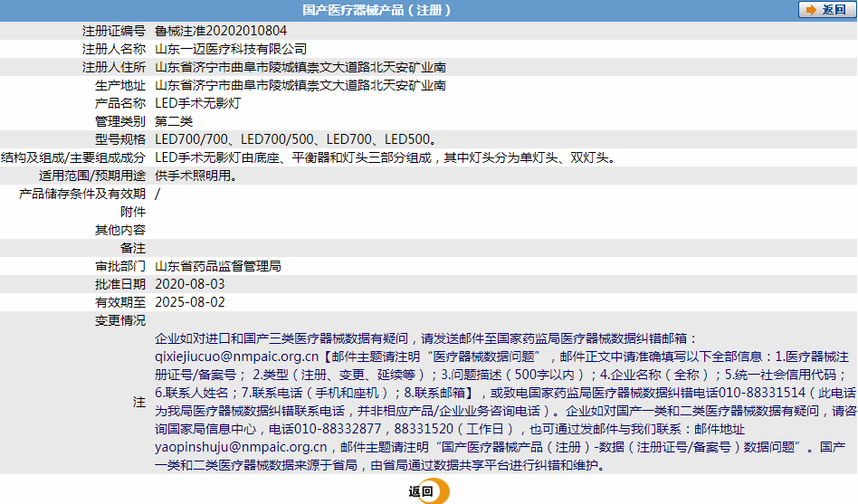Click the 其他内容 label
858x504 pixels.
120,230
